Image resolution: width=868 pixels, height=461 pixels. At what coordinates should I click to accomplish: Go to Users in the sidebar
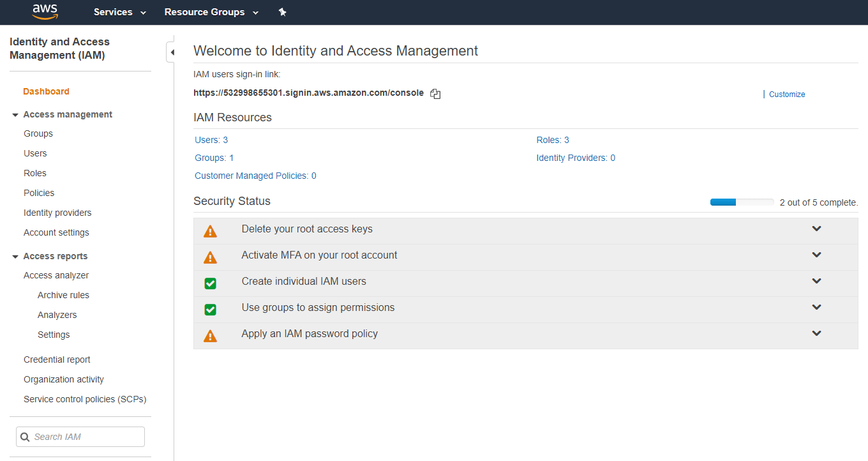pyautogui.click(x=35, y=153)
